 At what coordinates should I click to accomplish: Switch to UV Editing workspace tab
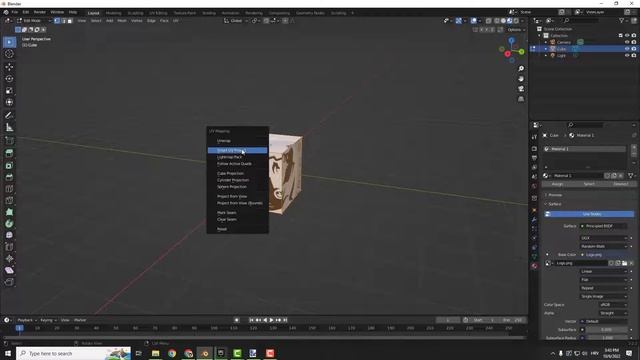(158, 13)
